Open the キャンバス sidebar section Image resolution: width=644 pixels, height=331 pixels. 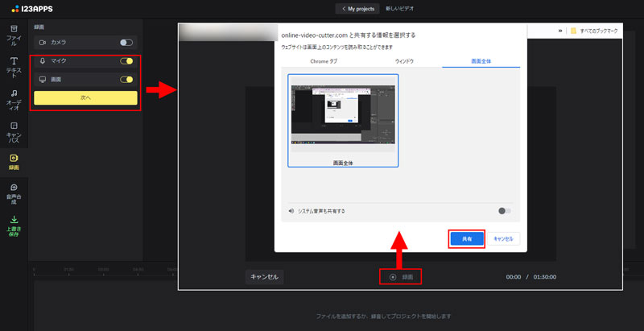click(x=14, y=132)
